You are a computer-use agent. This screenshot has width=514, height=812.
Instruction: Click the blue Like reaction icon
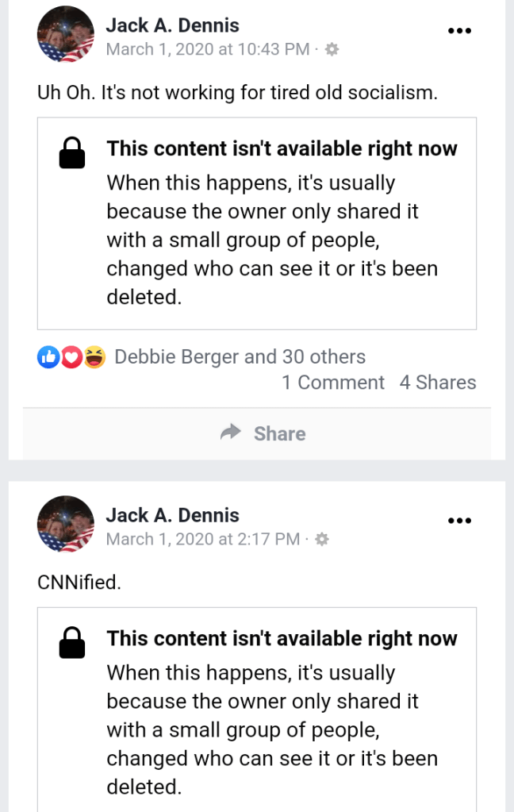[48, 358]
